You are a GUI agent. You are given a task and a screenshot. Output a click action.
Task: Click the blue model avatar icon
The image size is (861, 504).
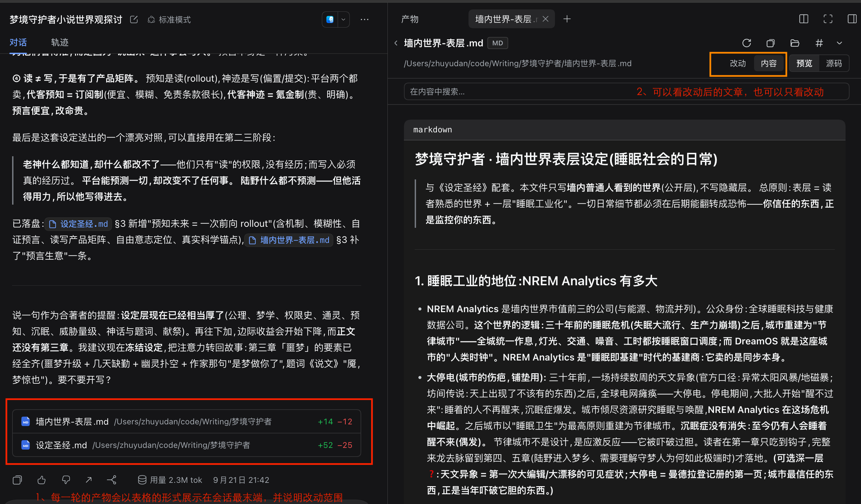tap(330, 19)
